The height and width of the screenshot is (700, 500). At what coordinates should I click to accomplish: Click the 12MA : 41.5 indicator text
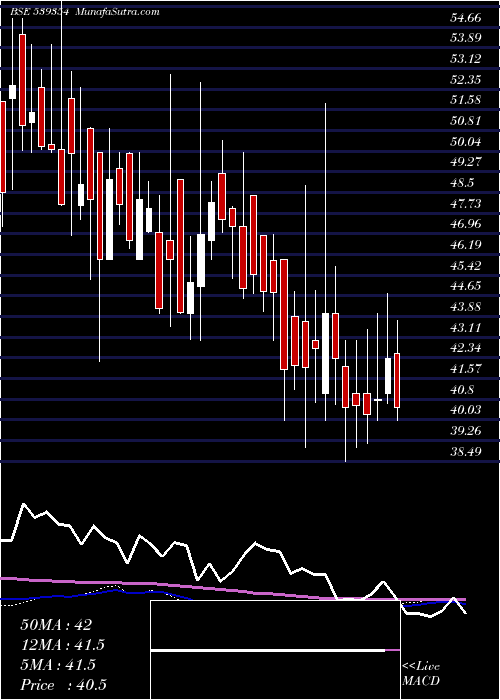[x=62, y=645]
